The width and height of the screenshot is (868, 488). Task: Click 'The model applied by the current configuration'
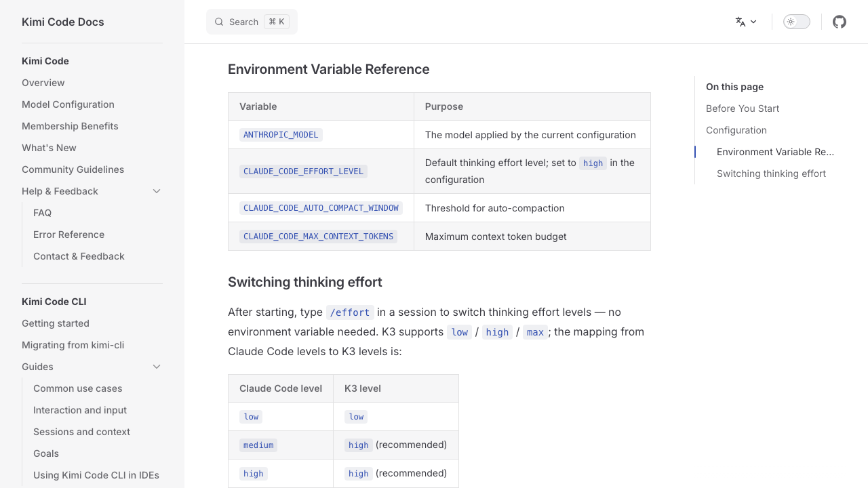[x=530, y=135]
